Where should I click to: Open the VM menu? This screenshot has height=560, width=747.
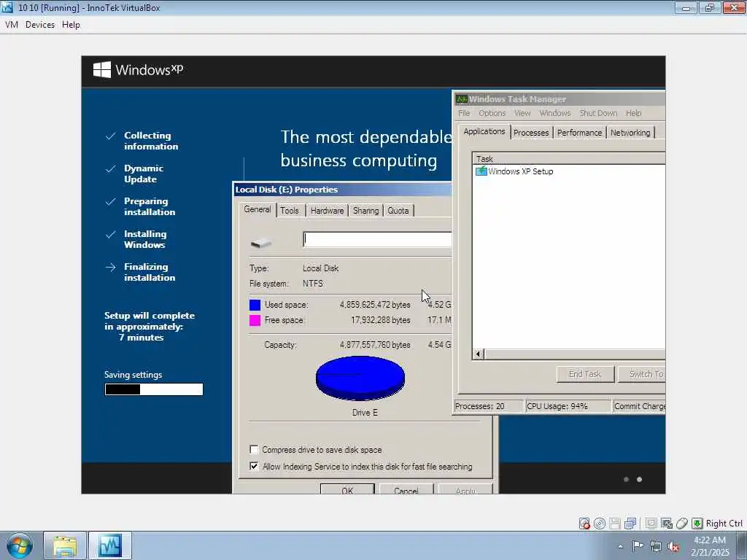tap(12, 25)
